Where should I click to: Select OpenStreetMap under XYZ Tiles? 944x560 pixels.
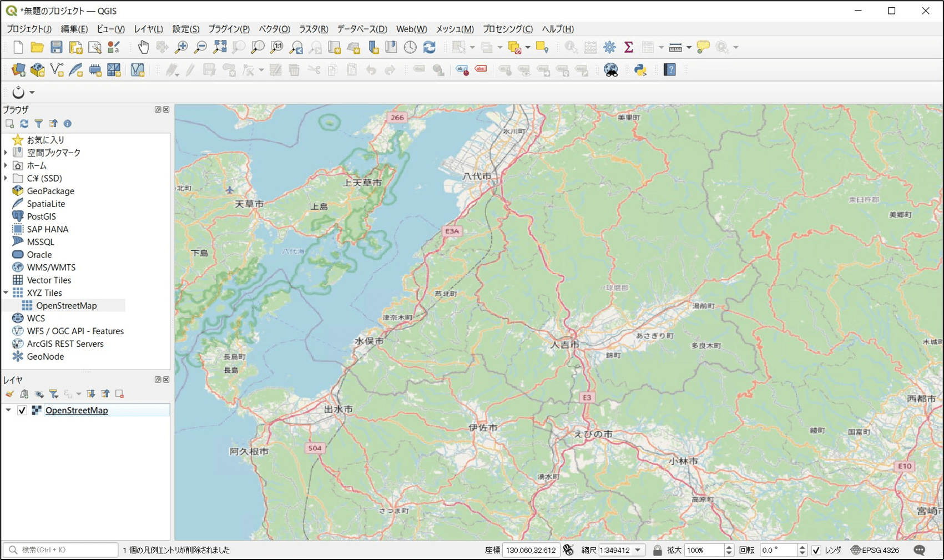[x=66, y=306]
